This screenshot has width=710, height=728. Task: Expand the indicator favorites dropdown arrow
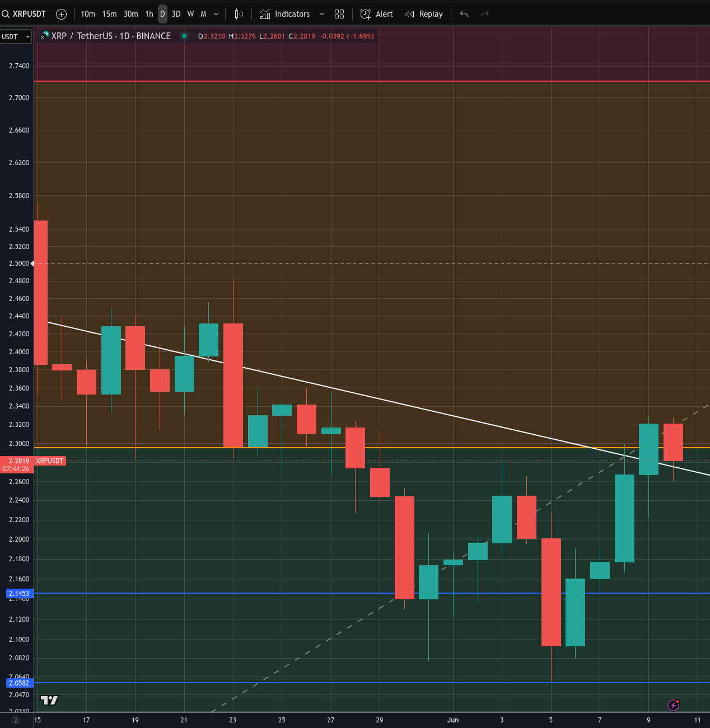point(322,14)
